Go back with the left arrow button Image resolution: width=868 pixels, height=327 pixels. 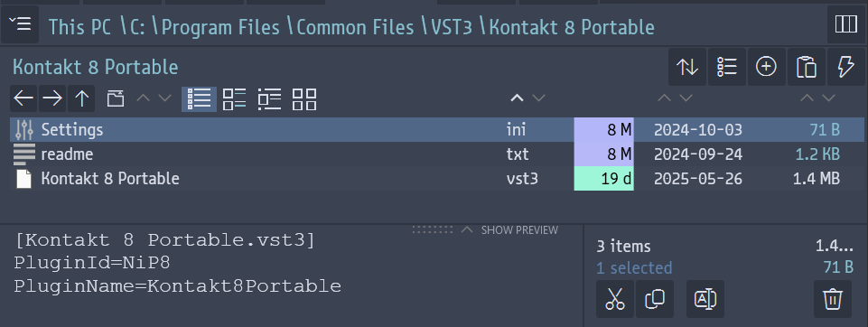click(x=23, y=99)
